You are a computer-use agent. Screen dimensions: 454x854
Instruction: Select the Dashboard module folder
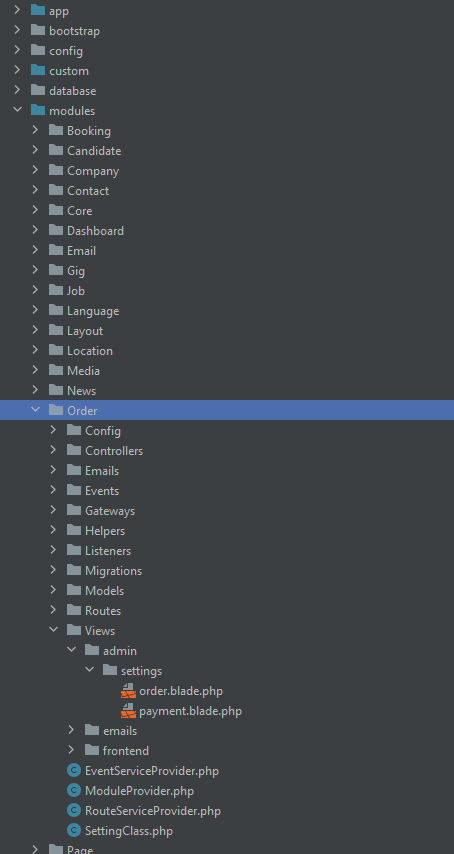pos(95,231)
